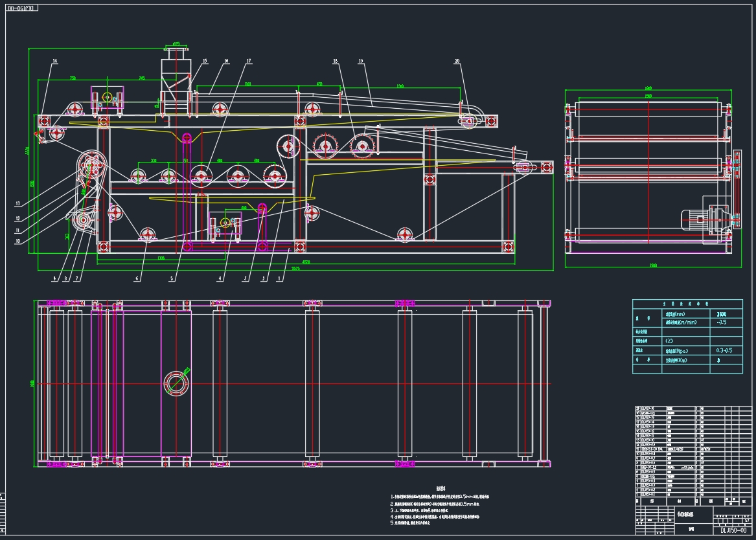This screenshot has height=540, width=756.
Task: Click the ~3.5 value in parameter table
Action: 721,322
